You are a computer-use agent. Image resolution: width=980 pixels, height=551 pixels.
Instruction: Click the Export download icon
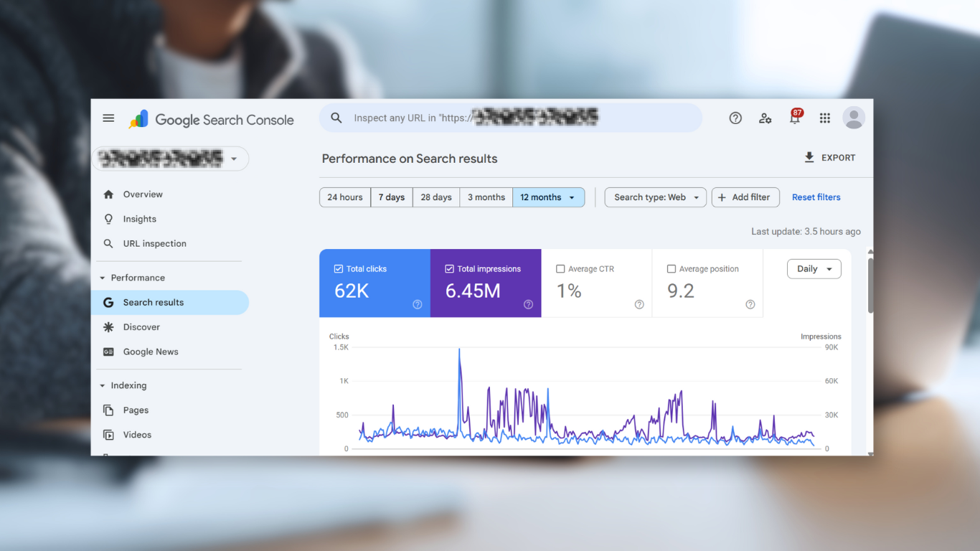coord(809,158)
